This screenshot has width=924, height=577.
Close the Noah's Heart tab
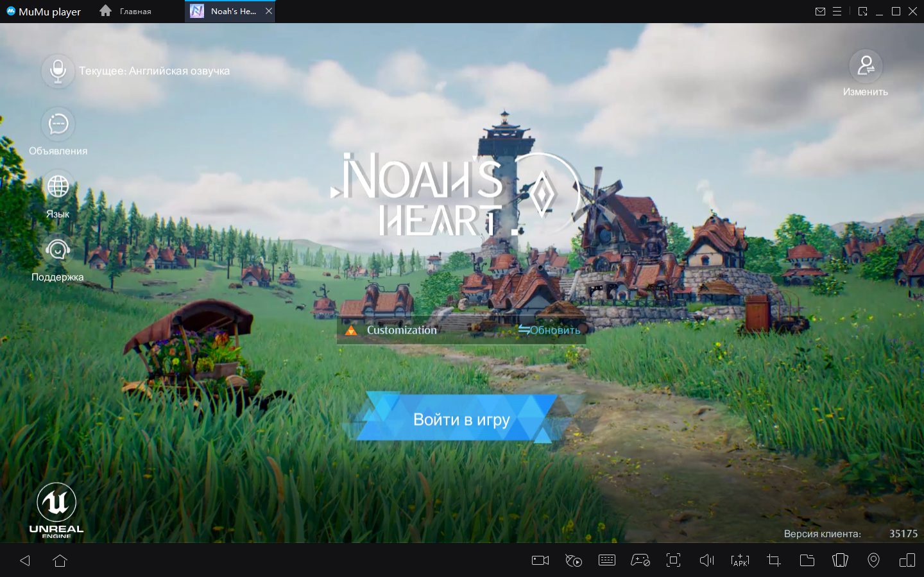(x=269, y=11)
